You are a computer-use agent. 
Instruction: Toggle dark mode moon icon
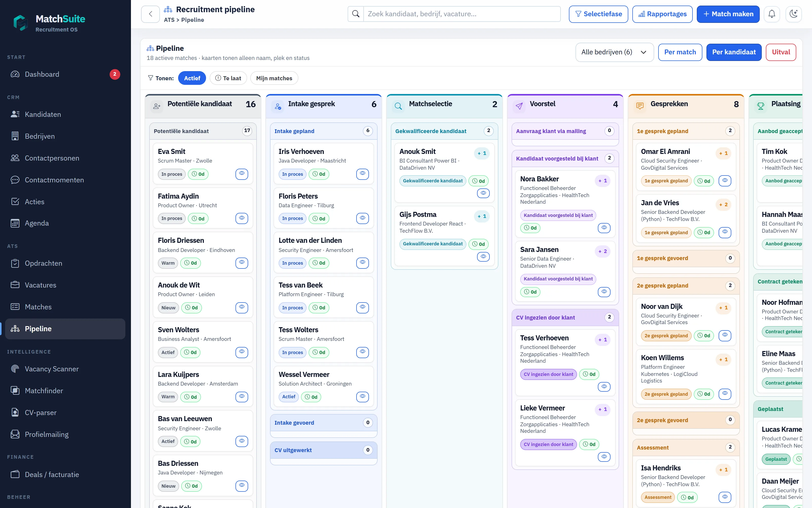[x=793, y=14]
